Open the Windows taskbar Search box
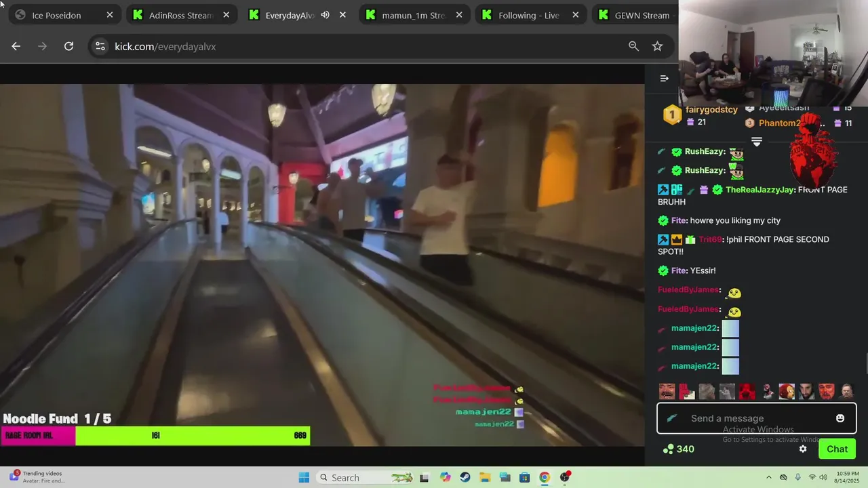Viewport: 868px width, 488px height. pyautogui.click(x=365, y=477)
